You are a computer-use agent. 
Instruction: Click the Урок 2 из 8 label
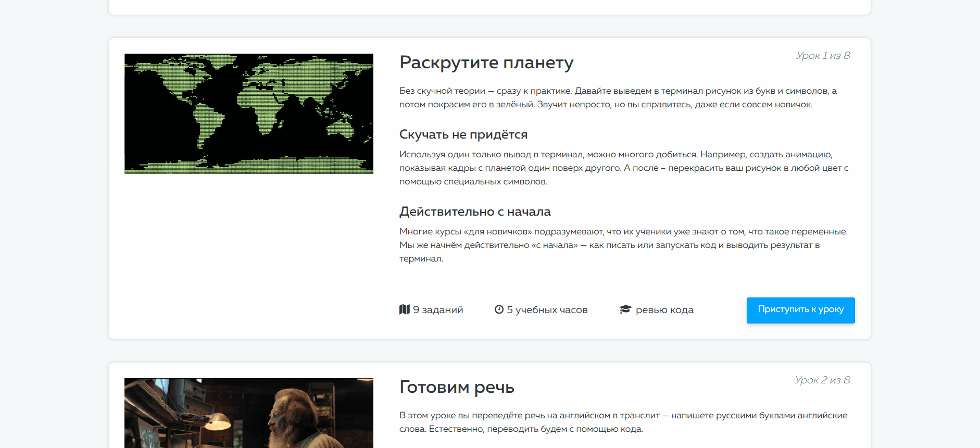[x=822, y=380]
